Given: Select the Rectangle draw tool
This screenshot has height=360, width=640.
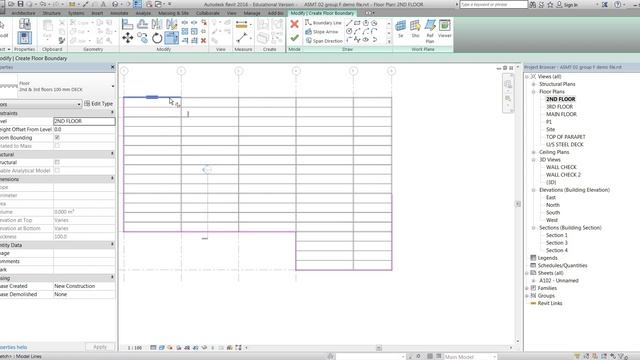Looking at the screenshot, I should pyautogui.click(x=357, y=23).
